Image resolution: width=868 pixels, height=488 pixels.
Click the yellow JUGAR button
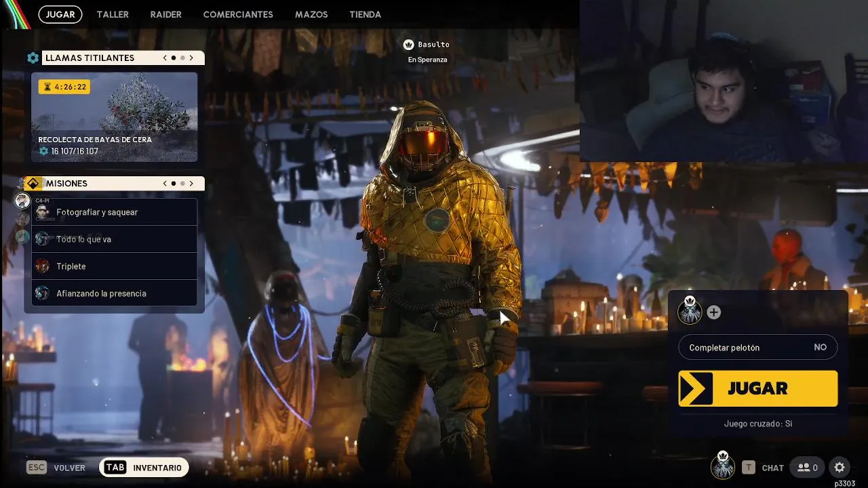point(757,388)
